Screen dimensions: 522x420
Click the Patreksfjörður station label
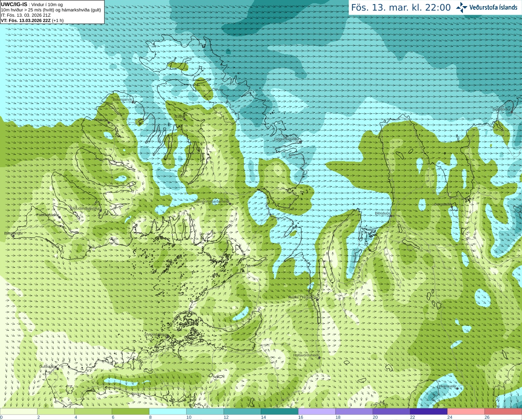48,214
